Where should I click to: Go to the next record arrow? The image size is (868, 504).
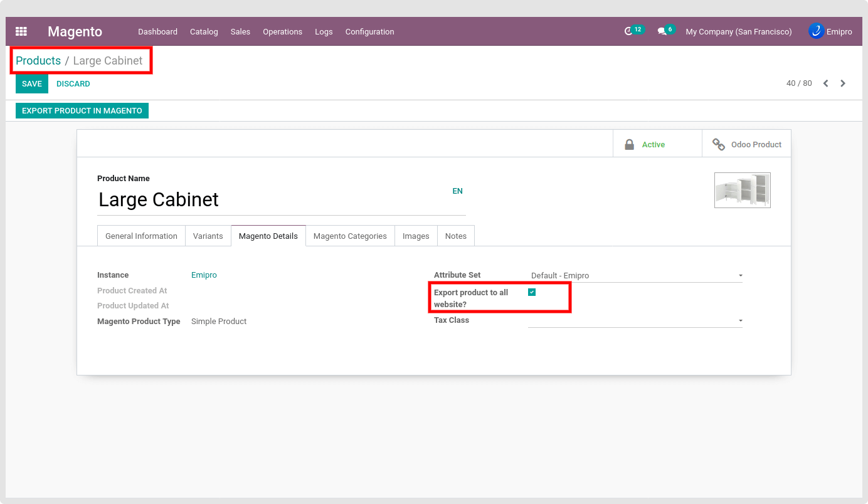pos(843,83)
